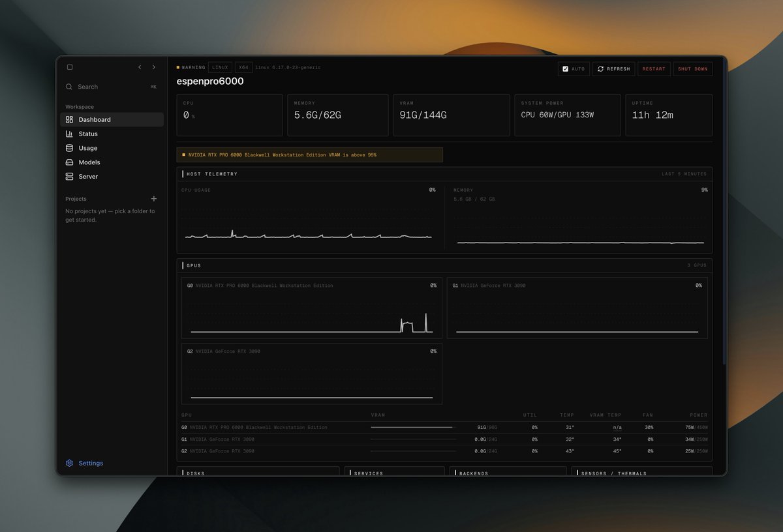Select G2 GeForce RTX 3090 table row
Screen dimensions: 783x532
click(444, 451)
